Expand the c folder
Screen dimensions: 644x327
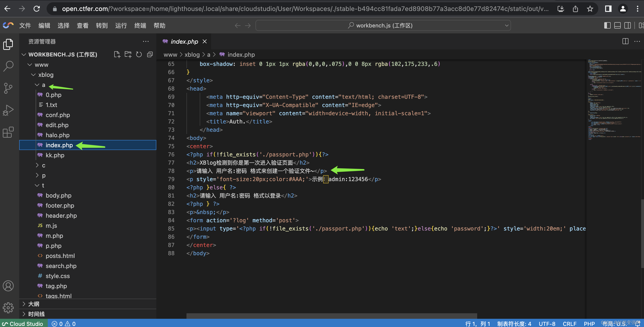coord(43,165)
